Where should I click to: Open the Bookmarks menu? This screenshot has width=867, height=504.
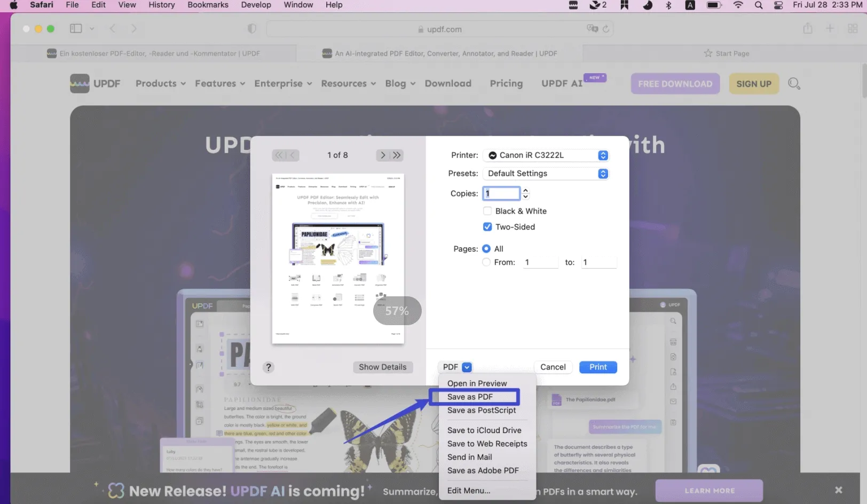coord(208,5)
